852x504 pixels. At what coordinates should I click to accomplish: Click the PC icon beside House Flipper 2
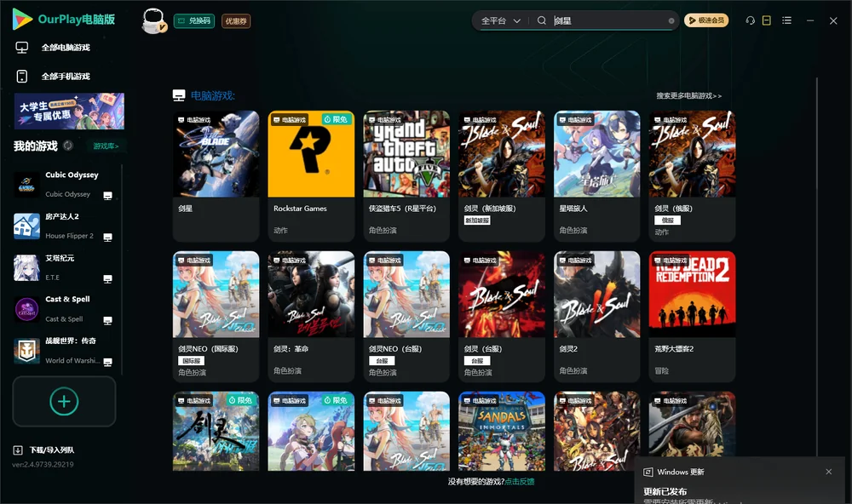point(107,238)
